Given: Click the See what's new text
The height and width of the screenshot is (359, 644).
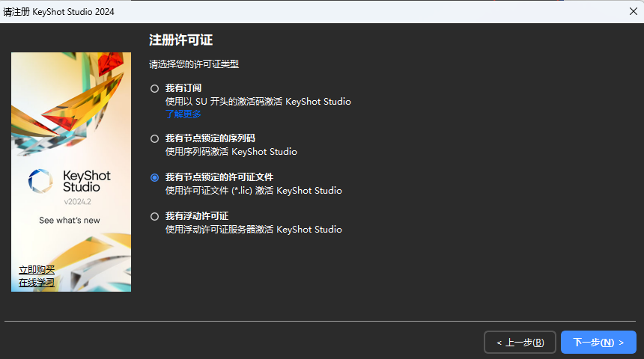Looking at the screenshot, I should click(70, 221).
